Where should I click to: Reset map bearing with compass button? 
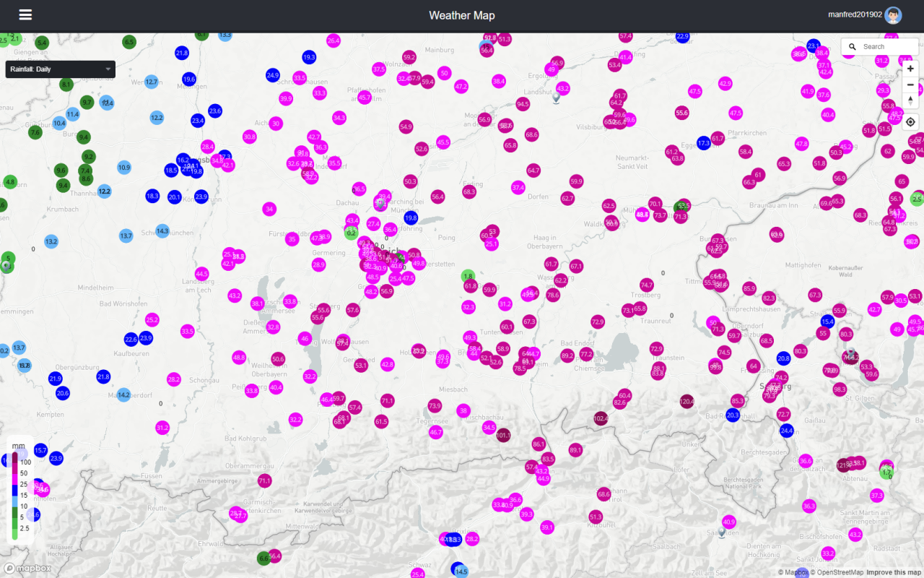pyautogui.click(x=910, y=100)
